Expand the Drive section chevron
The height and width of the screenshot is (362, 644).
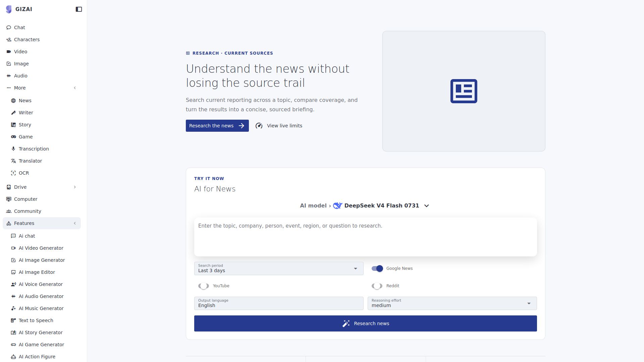[75, 187]
